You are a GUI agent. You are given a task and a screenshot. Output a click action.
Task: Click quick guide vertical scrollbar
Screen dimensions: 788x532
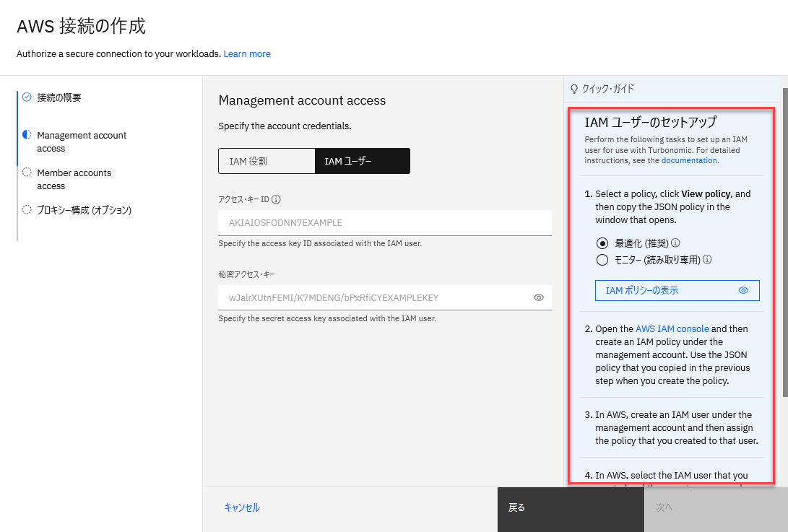785,242
